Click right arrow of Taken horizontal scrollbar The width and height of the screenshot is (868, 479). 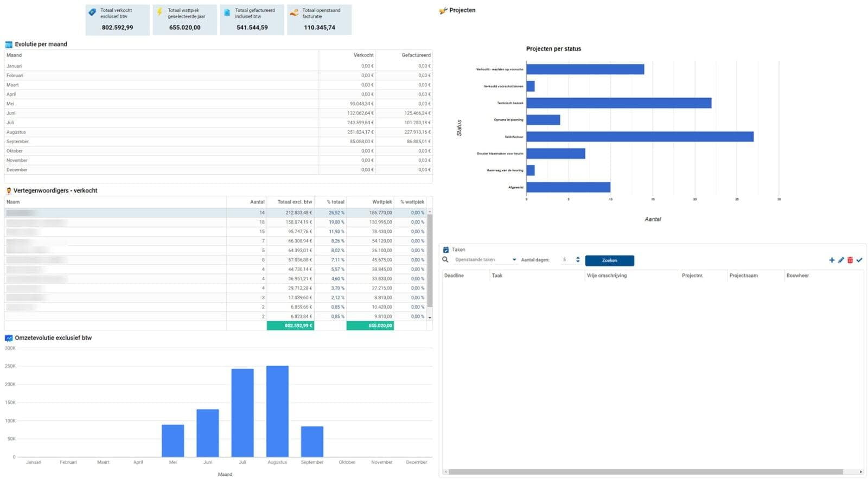click(x=860, y=472)
